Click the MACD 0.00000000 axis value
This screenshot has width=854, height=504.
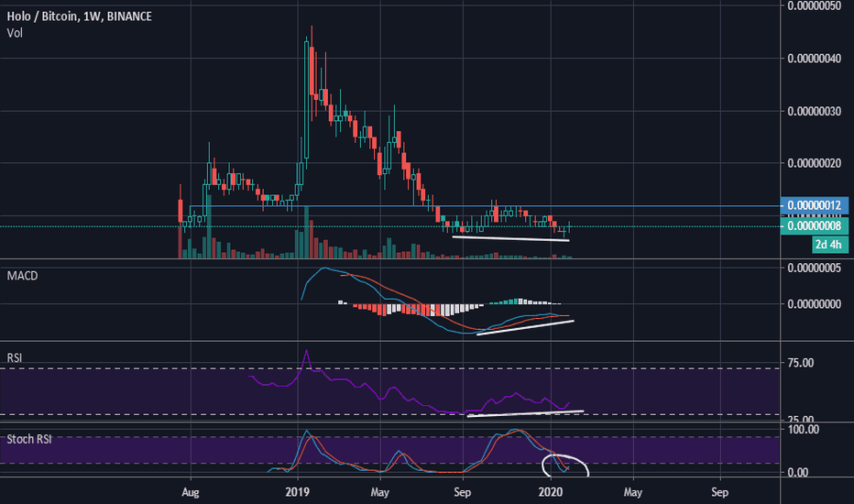tap(815, 304)
